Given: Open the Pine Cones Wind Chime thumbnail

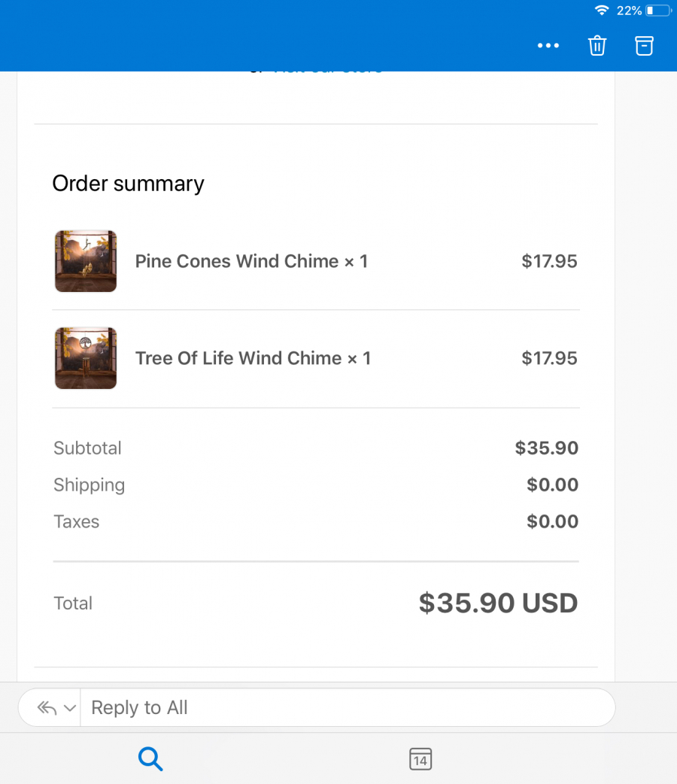Looking at the screenshot, I should [x=86, y=261].
